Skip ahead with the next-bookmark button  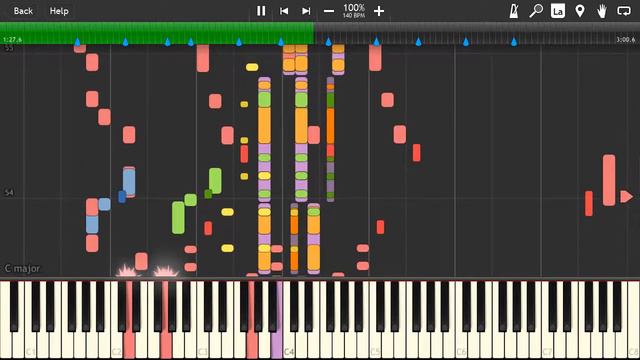(306, 11)
